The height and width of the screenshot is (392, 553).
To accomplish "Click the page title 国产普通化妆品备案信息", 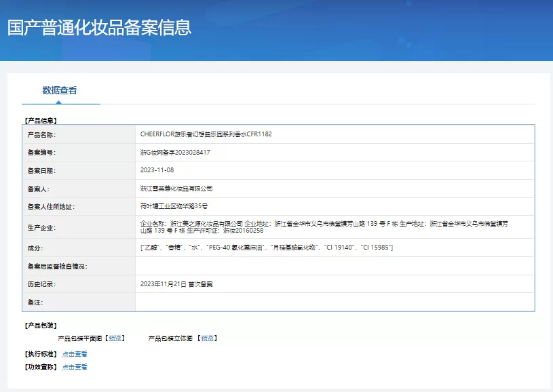I will tap(99, 28).
